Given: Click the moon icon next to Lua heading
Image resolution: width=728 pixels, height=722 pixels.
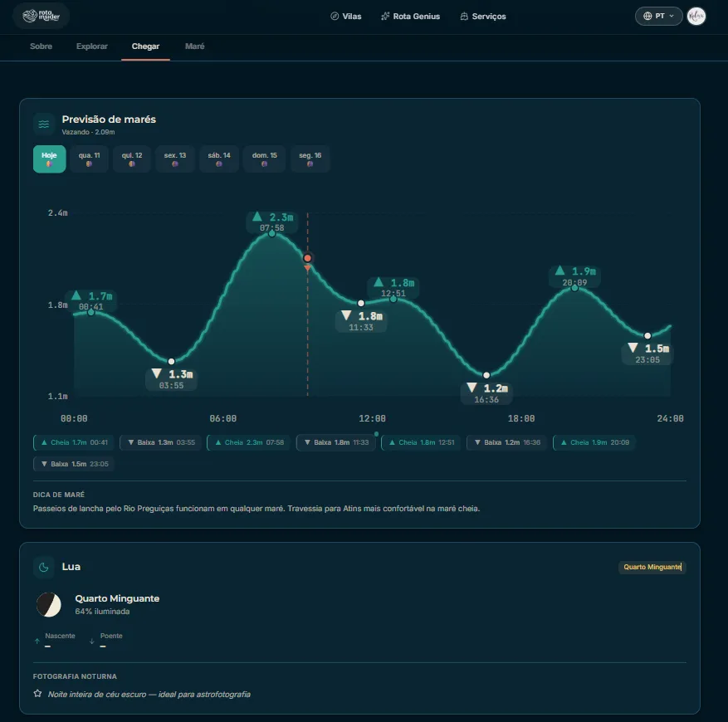Looking at the screenshot, I should pos(43,567).
